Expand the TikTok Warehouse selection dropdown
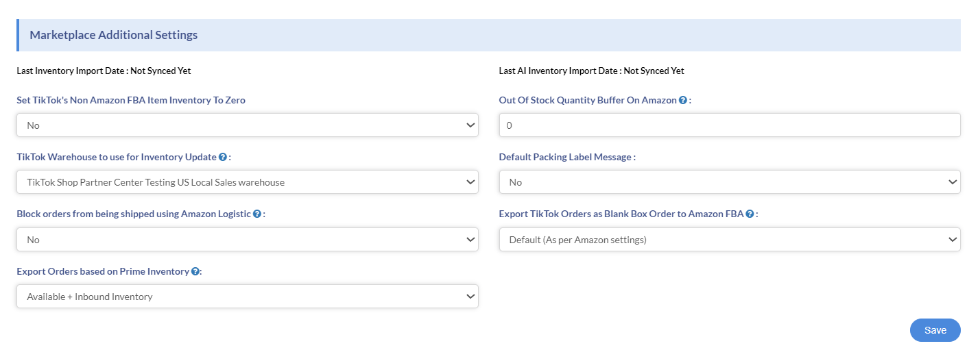Screen dimensions: 980x361 pos(248,182)
